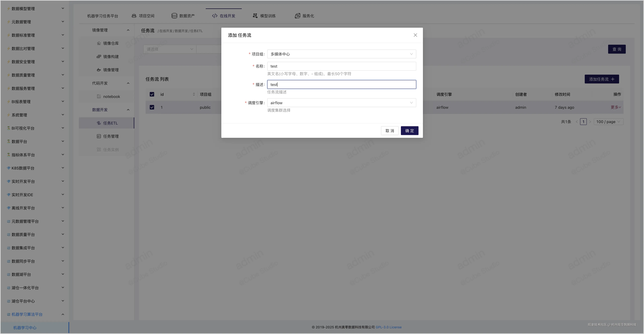Click into the 名称 input field
Image resolution: width=644 pixels, height=334 pixels.
pyautogui.click(x=341, y=66)
